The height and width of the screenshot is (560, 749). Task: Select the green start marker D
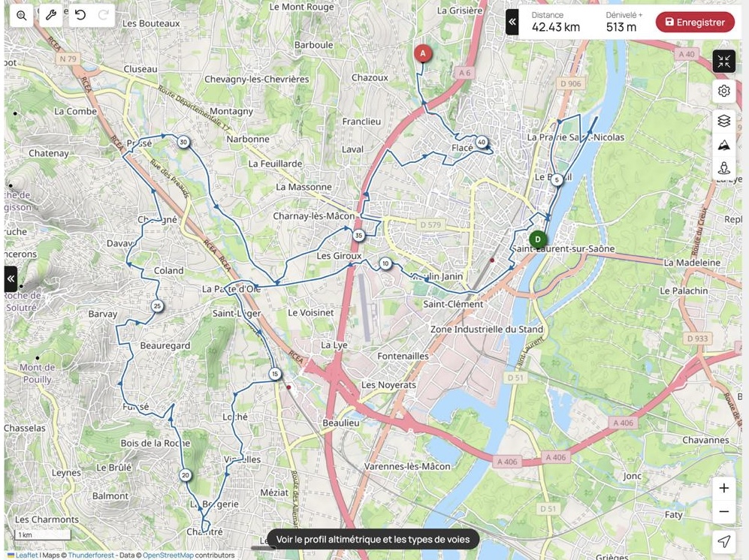(538, 239)
